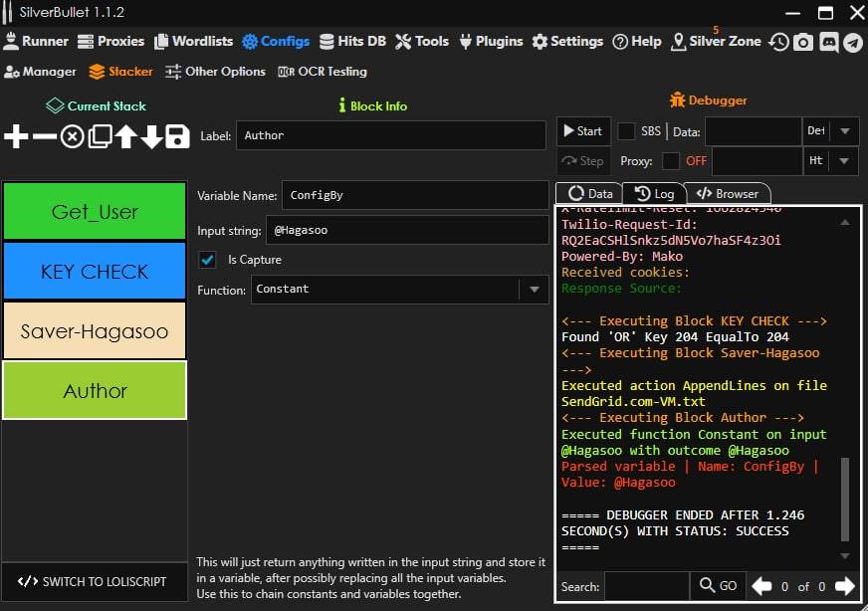868x611 pixels.
Task: Duplicate the selected block with copy icon
Action: click(100, 137)
